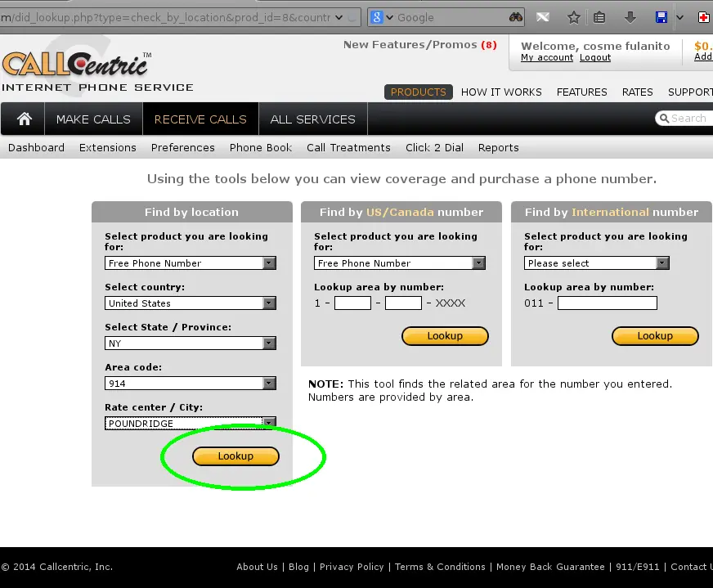
Task: Bookmark page with the star icon
Action: pos(574,17)
